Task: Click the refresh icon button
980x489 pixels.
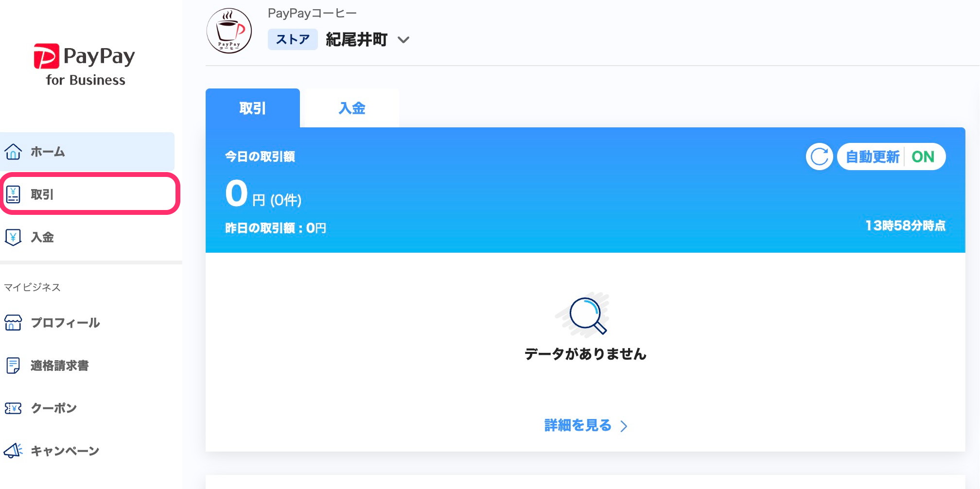Action: 820,157
